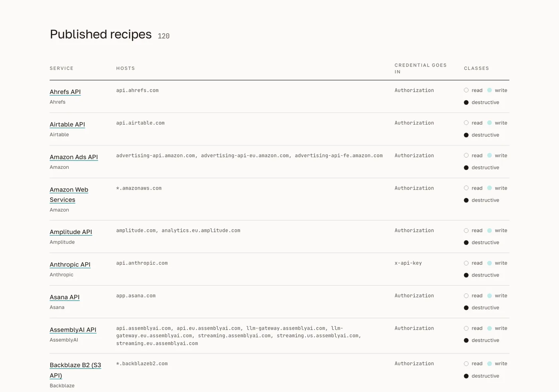
Task: Click the destructive dot in the Airtable row
Action: (x=466, y=135)
